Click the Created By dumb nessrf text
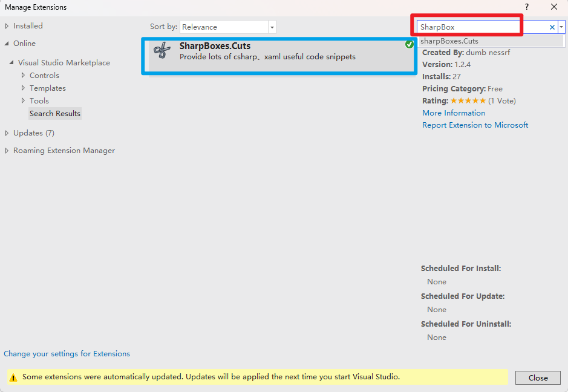The height and width of the screenshot is (392, 568). coord(466,53)
